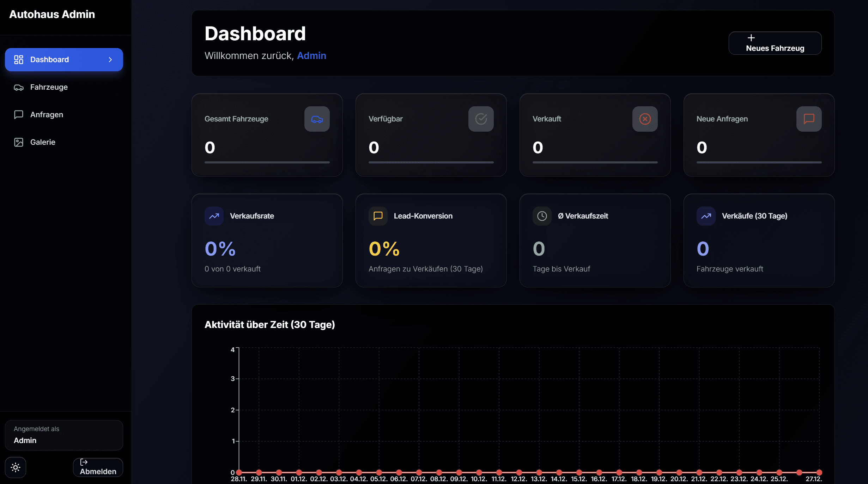Open the Fahrzeuge sidebar menu item
The width and height of the screenshot is (868, 484).
coord(49,87)
